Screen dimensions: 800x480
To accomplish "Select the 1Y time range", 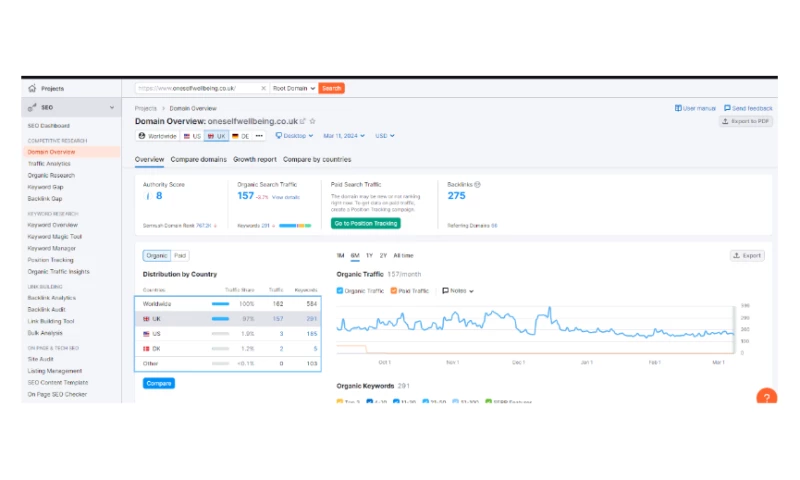I will (369, 255).
